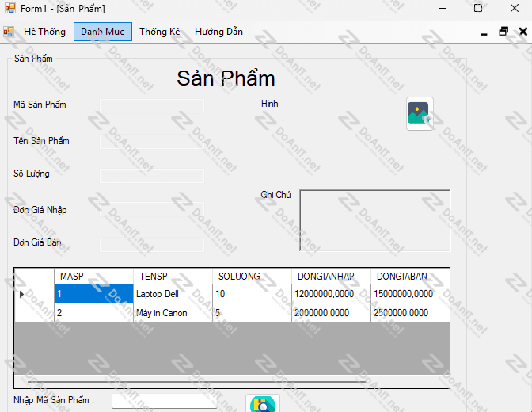This screenshot has width=532, height=412.
Task: Select the 15000000,0000 price cell
Action: pyautogui.click(x=410, y=294)
